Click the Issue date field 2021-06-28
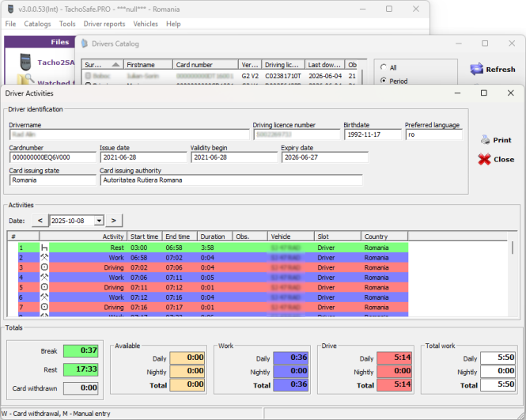The width and height of the screenshot is (526, 420). pos(143,157)
